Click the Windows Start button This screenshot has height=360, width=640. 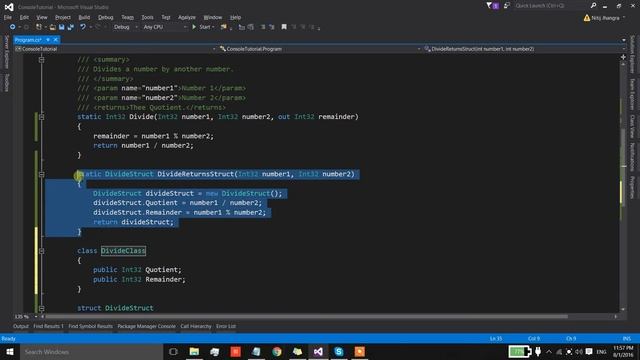(x=10, y=352)
